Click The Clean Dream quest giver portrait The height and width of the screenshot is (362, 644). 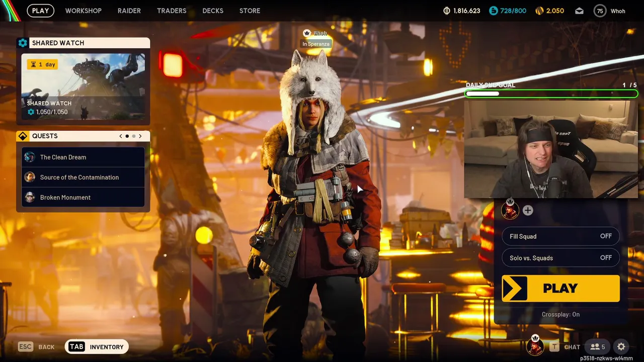click(30, 157)
